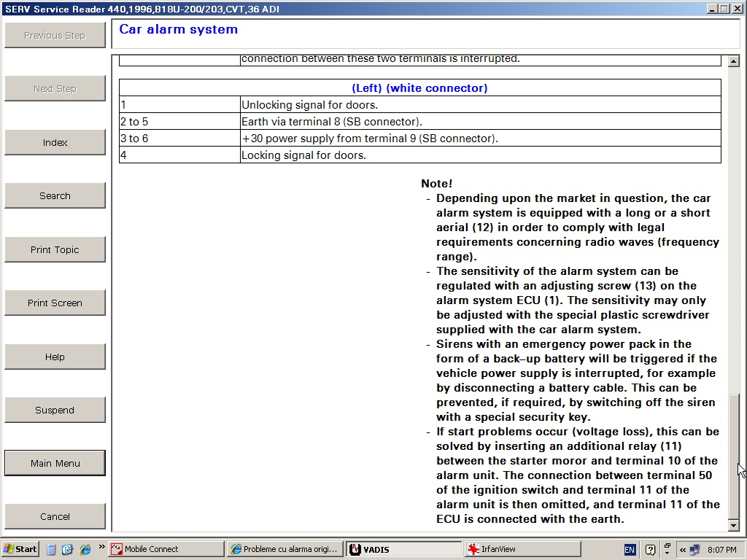Click Print Topic in sidebar

[x=55, y=249]
